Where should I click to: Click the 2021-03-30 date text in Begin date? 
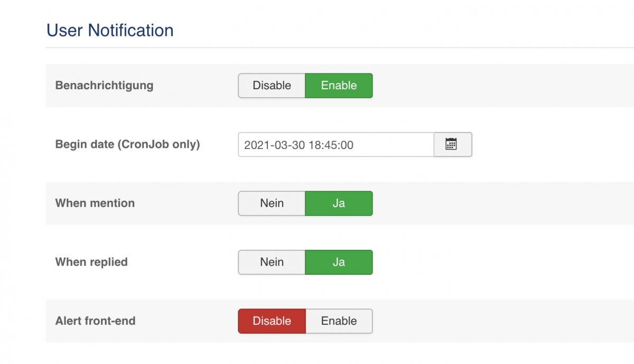coord(274,145)
